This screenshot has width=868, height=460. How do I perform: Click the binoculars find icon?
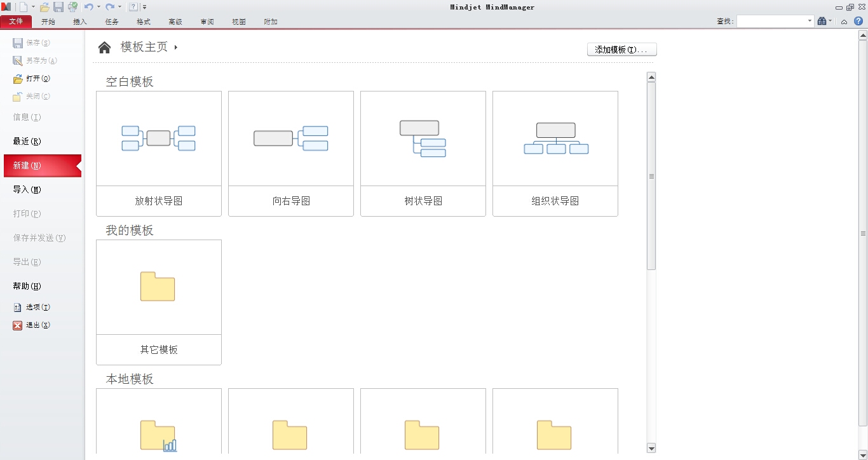[822, 21]
